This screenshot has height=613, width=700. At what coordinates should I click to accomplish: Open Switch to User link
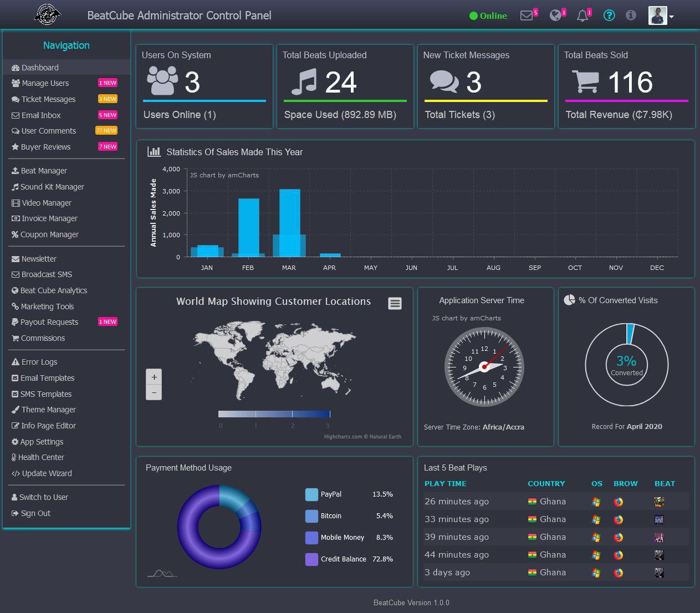tap(43, 497)
